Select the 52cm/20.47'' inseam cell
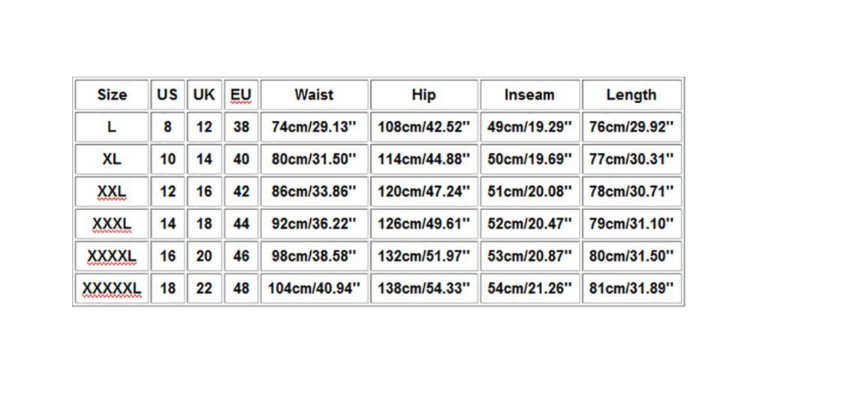Screen dimensions: 868x403 click(530, 224)
